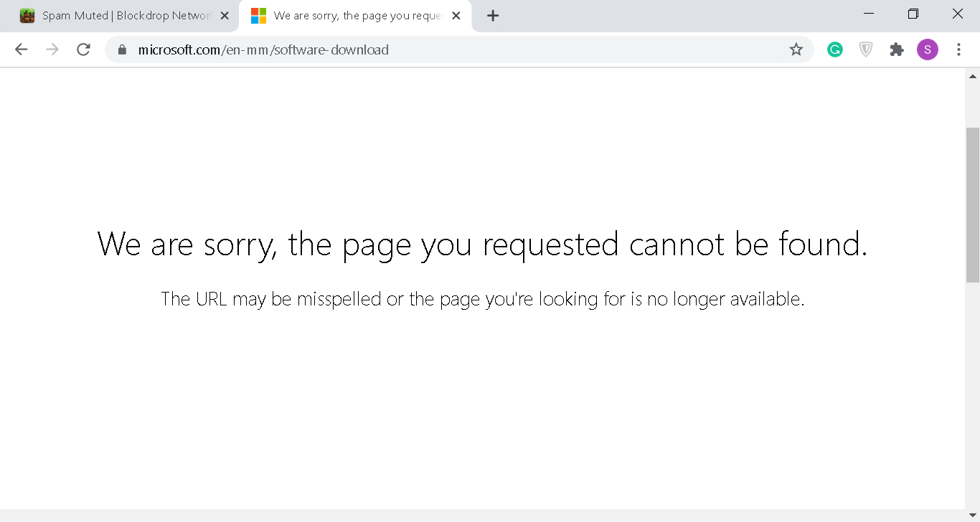Open the profile avatar with letter S
The width and height of the screenshot is (980, 522).
[x=927, y=49]
